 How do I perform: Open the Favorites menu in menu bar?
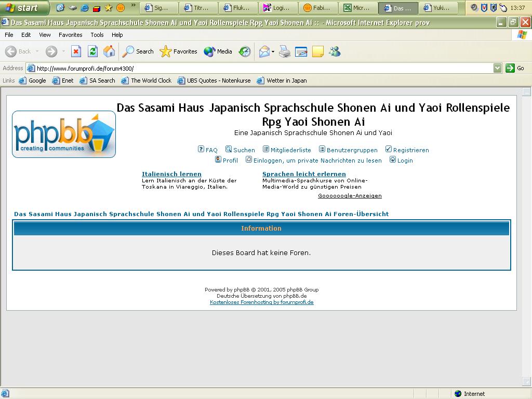[70, 35]
